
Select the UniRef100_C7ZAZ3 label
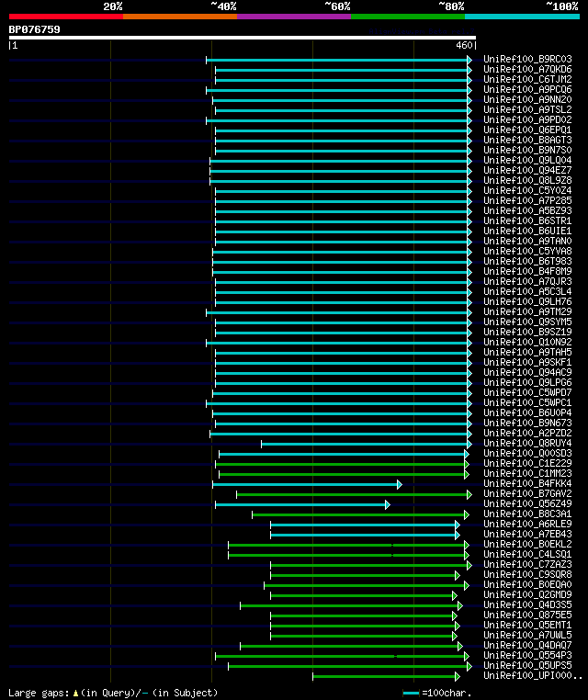point(527,564)
